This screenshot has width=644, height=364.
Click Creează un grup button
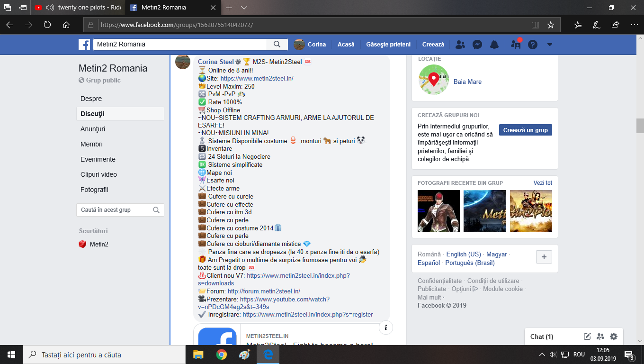pyautogui.click(x=526, y=130)
